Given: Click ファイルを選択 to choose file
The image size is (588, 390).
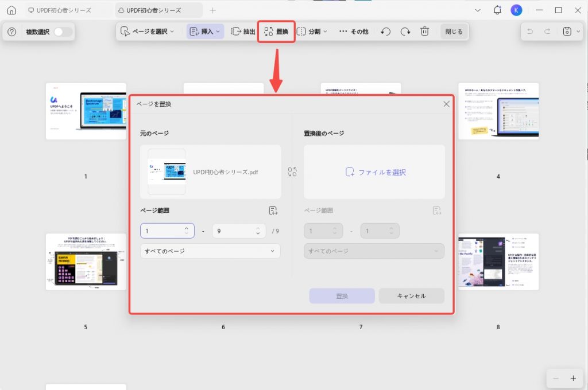Looking at the screenshot, I should 376,172.
